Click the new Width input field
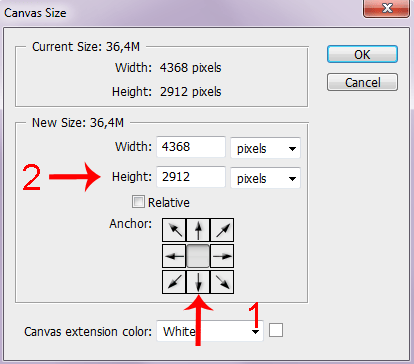 pos(191,147)
